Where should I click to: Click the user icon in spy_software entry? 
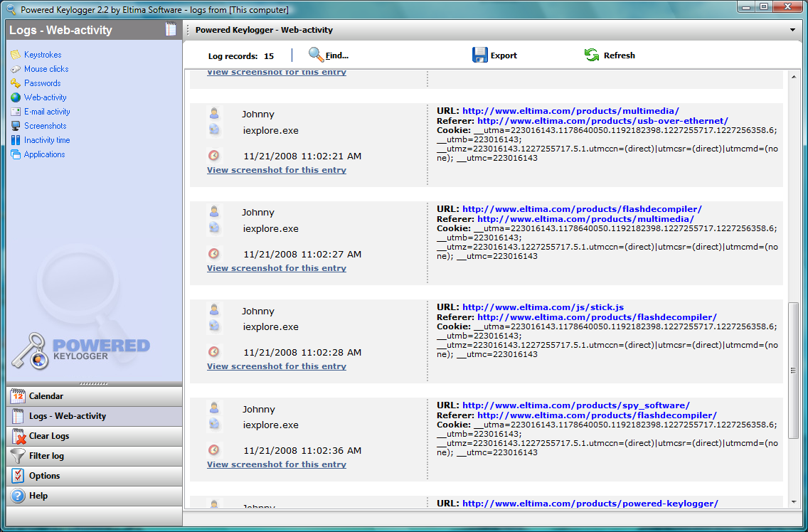pyautogui.click(x=214, y=408)
